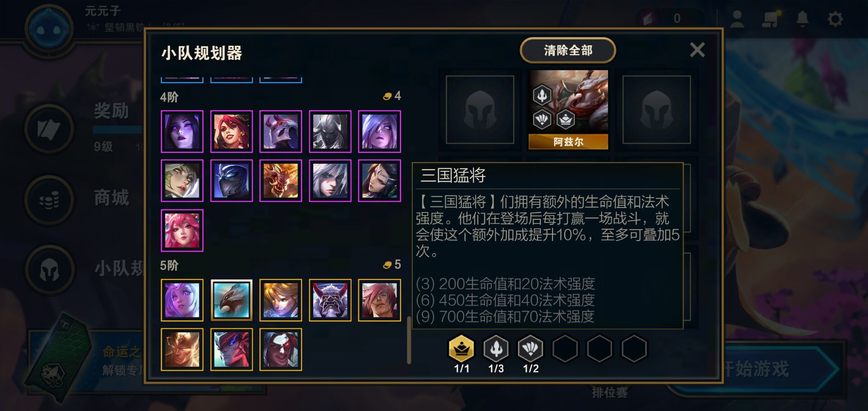The height and width of the screenshot is (411, 868).
Task: Click the first empty hexagon trait slot
Action: 565,349
